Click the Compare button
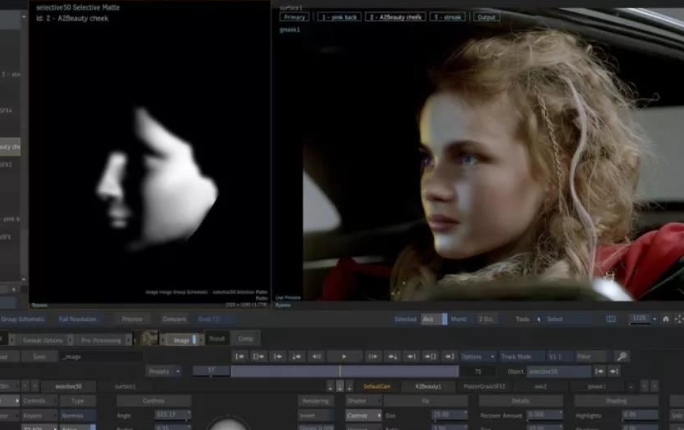Image resolution: width=684 pixels, height=430 pixels. (174, 319)
